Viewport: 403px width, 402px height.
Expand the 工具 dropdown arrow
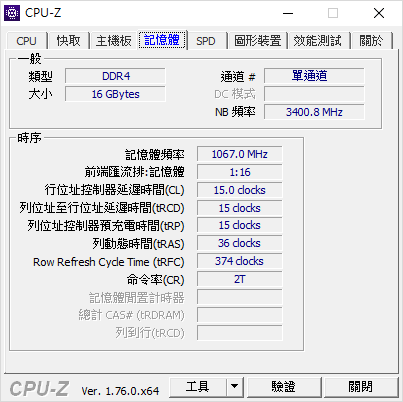point(235,387)
